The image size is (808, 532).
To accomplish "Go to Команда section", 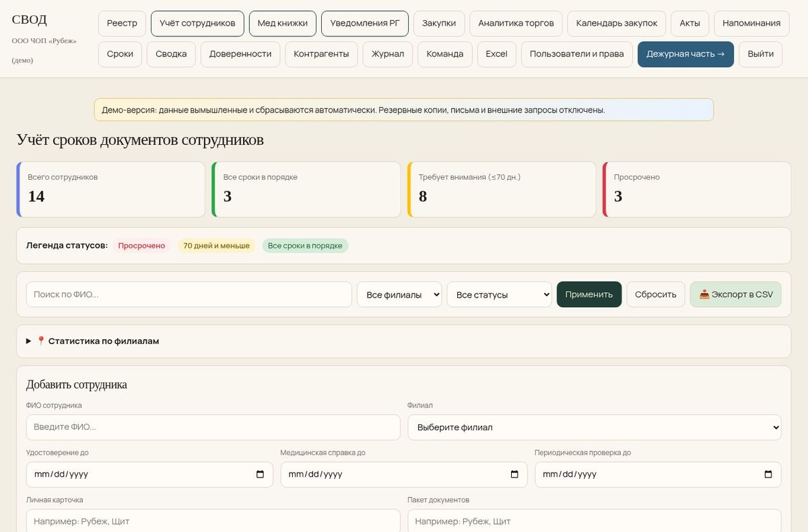I will pos(445,54).
